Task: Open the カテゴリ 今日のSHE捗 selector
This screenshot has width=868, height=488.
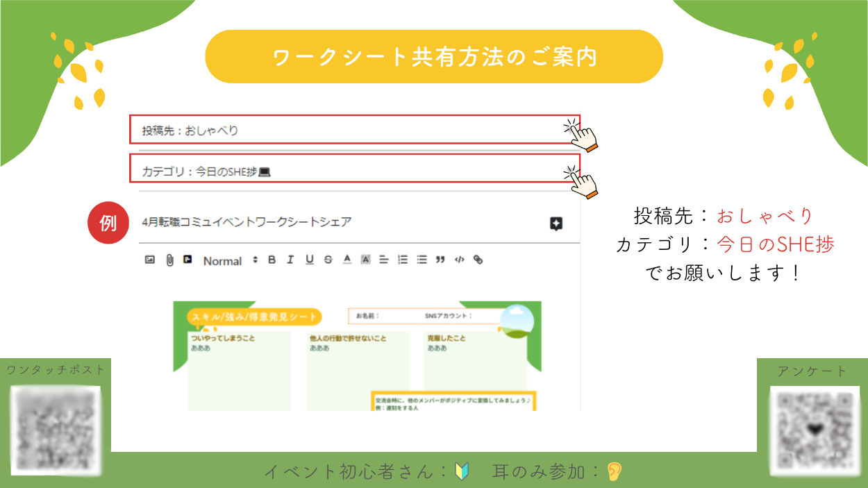Action: [x=354, y=169]
